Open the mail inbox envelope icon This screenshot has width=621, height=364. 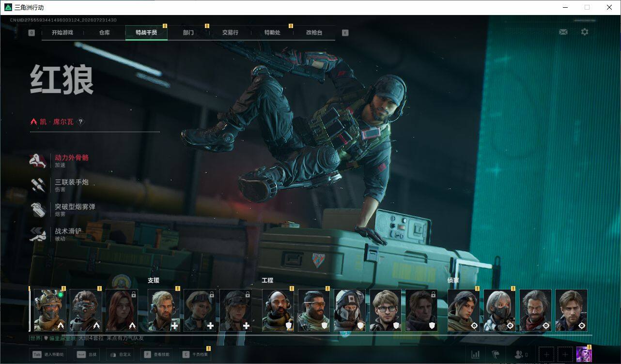click(563, 32)
